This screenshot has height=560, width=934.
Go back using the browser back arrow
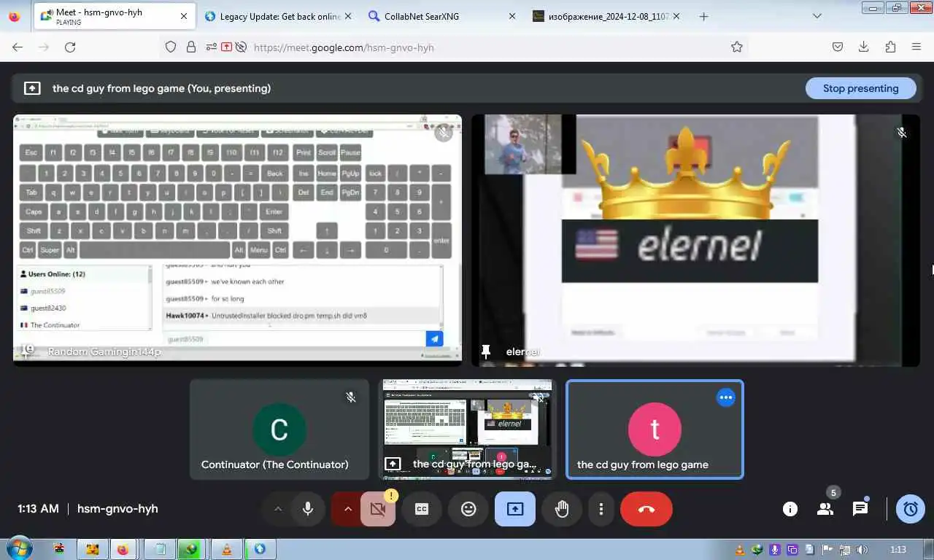click(x=18, y=47)
